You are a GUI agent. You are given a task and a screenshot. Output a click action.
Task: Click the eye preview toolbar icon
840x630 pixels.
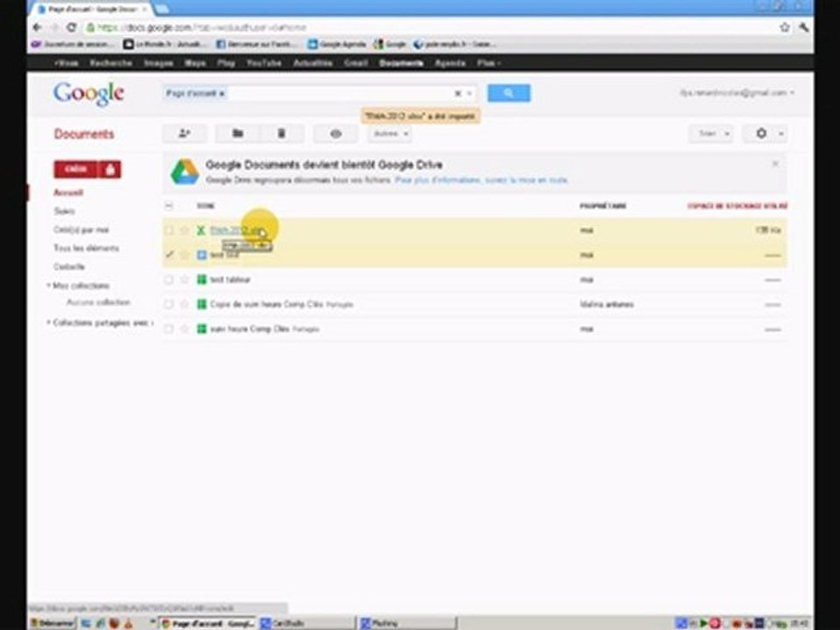coord(335,133)
